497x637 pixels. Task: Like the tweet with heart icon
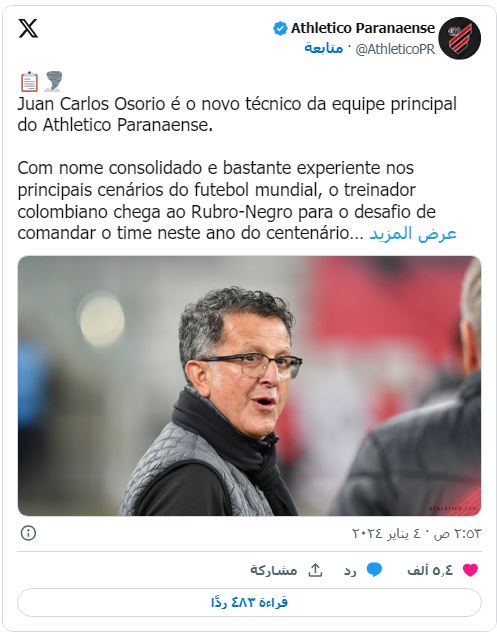click(470, 570)
